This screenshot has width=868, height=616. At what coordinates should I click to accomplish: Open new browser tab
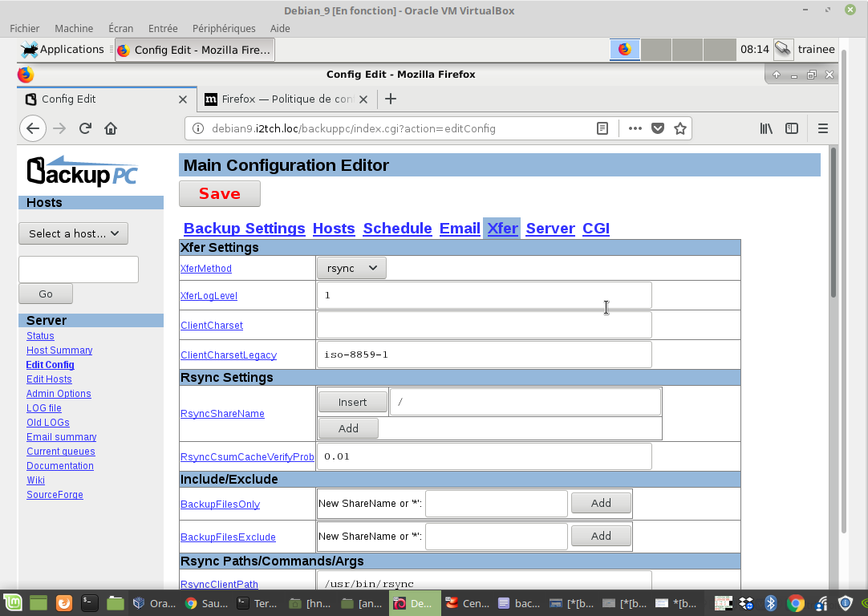click(391, 99)
